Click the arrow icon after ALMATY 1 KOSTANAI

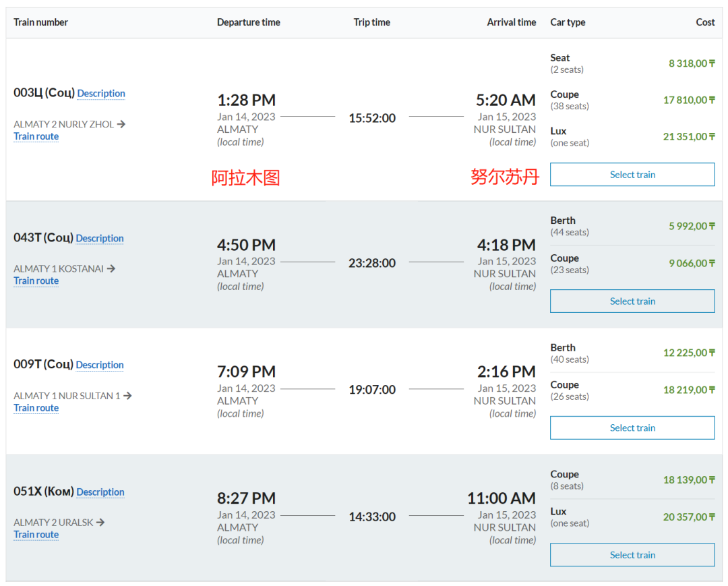111,268
